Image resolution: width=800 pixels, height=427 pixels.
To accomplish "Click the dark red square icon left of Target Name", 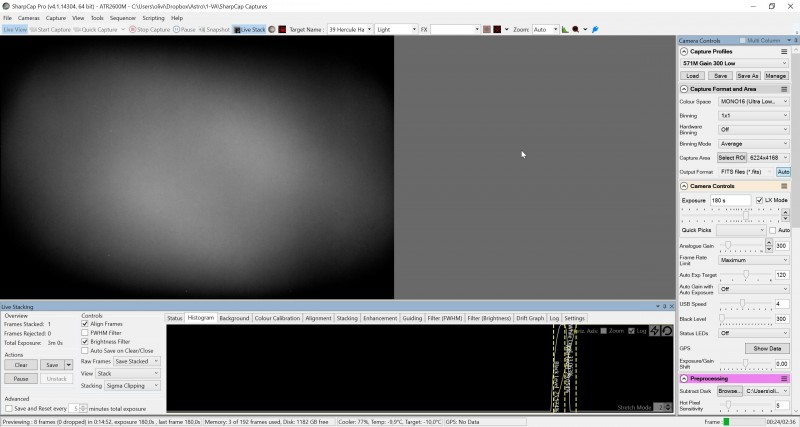I will [282, 30].
